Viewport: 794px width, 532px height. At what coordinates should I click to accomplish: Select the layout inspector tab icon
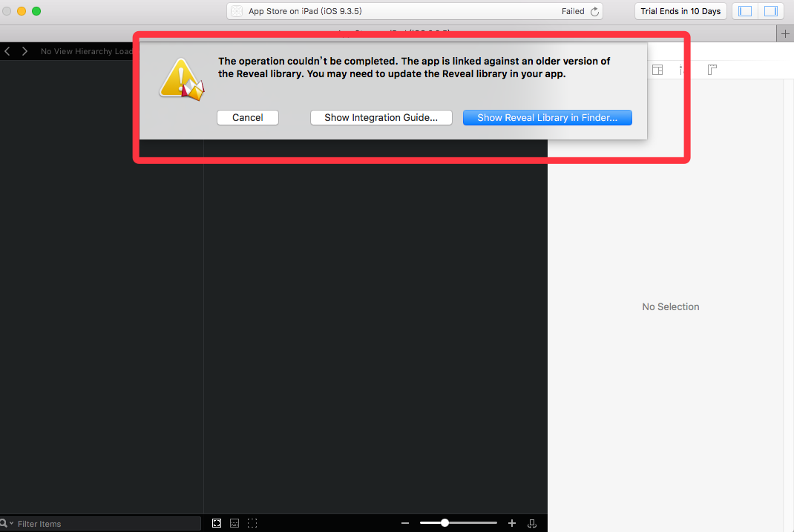(x=657, y=70)
